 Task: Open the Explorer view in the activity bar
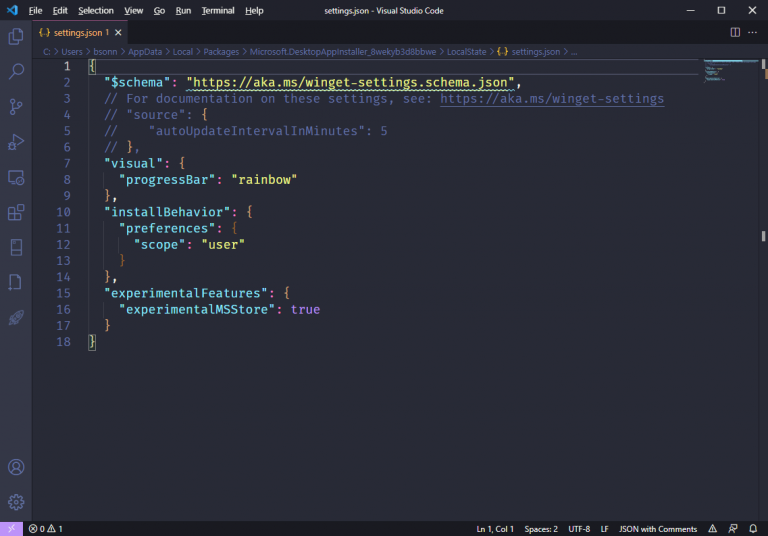click(16, 36)
